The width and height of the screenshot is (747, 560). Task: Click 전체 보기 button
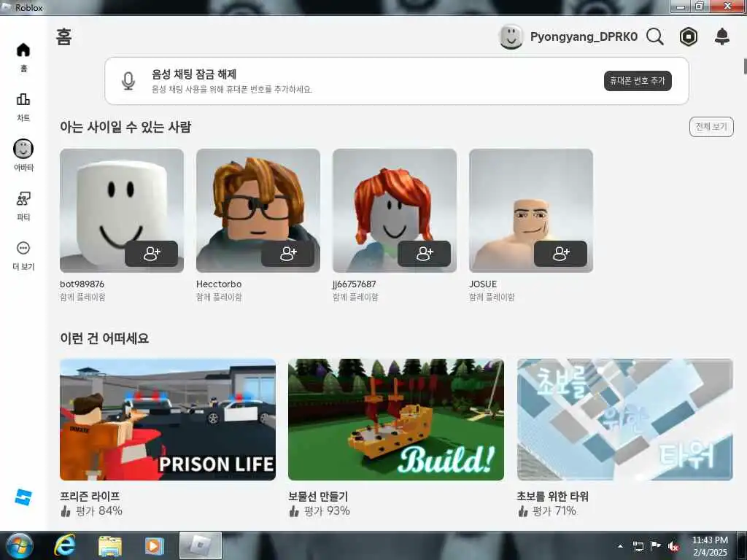(711, 127)
